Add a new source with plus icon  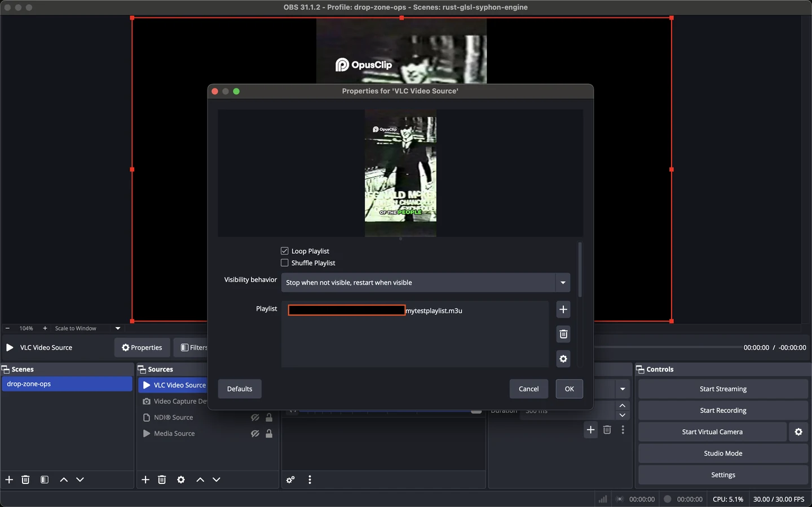point(145,480)
